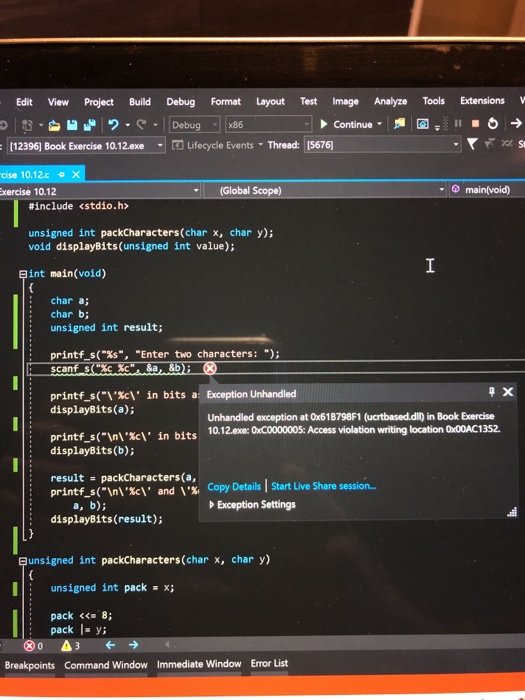Click the Lifecycle Events icon
Image resolution: width=525 pixels, height=700 pixels.
pyautogui.click(x=178, y=145)
